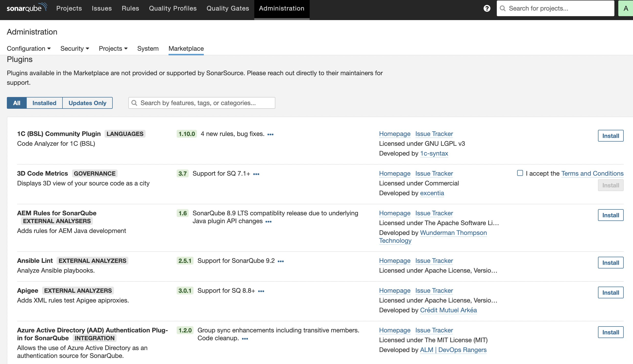Screen dimensions: 633x364
Task: Open ALM | DevOps Rangers developer link
Action: pyautogui.click(x=453, y=350)
